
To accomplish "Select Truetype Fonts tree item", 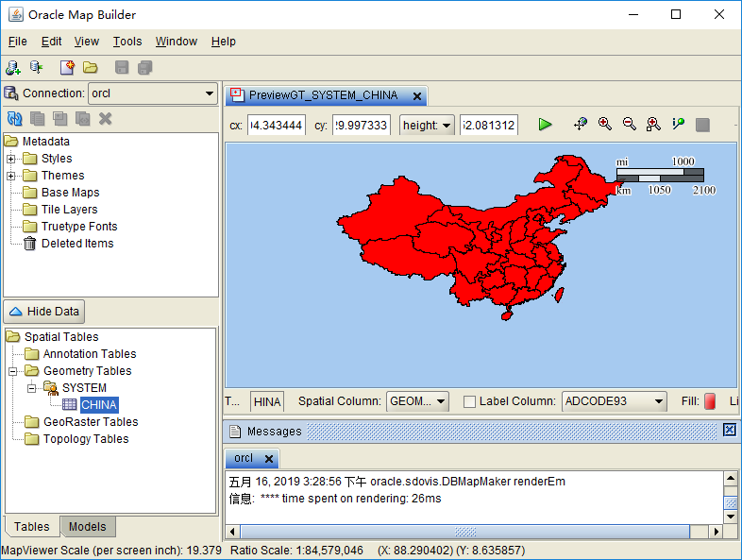I will click(x=79, y=227).
